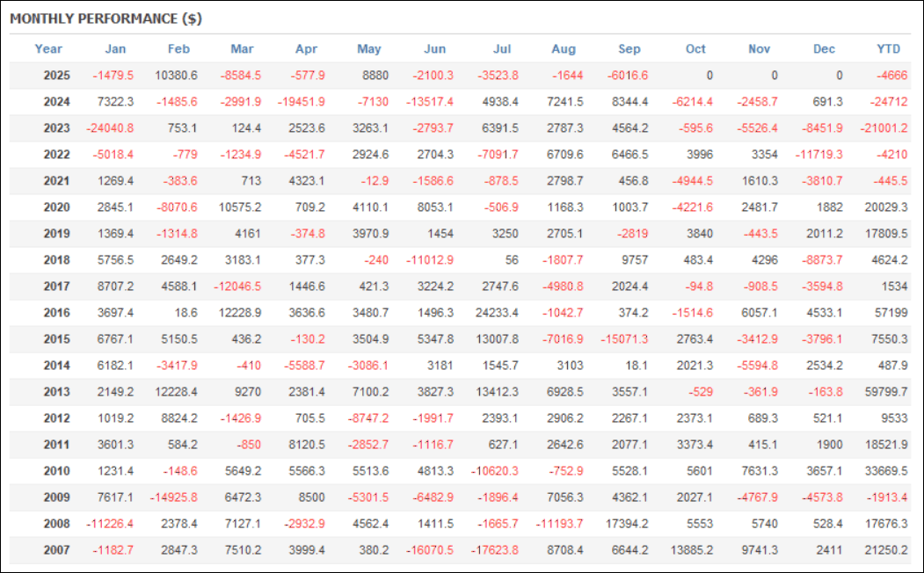Select the 17394.2 cell for September 2008
The width and height of the screenshot is (924, 573).
coord(627,524)
